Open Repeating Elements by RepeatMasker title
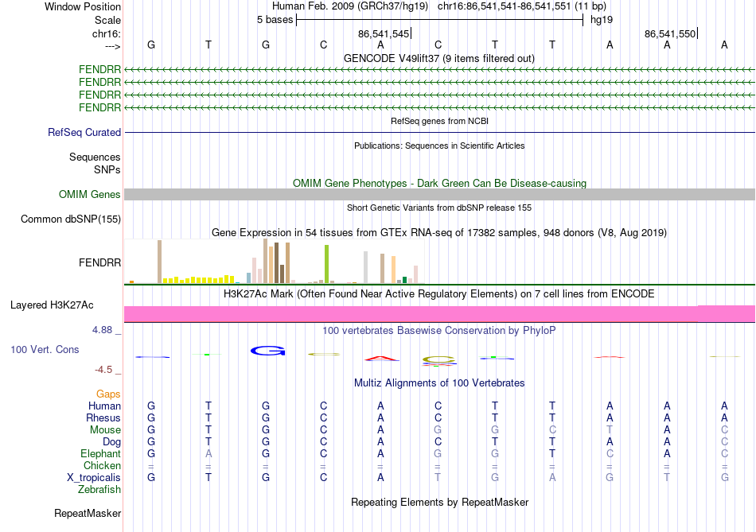 coord(439,502)
